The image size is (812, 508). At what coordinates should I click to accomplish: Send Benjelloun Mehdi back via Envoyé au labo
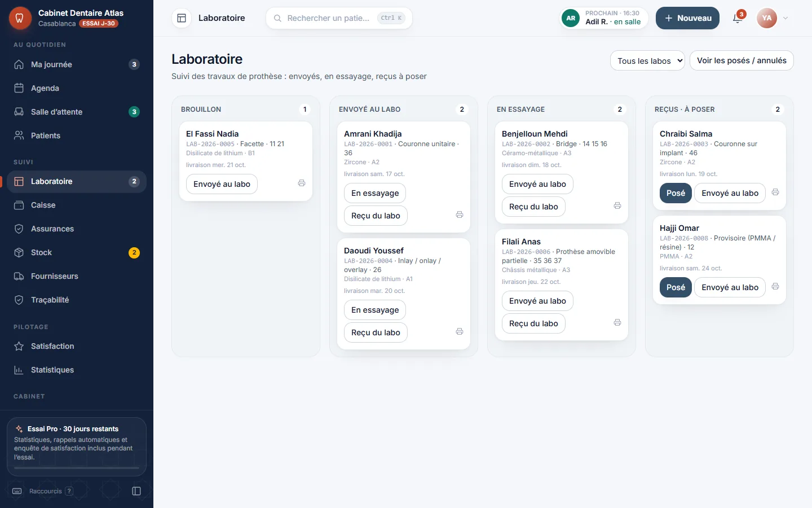(x=537, y=184)
